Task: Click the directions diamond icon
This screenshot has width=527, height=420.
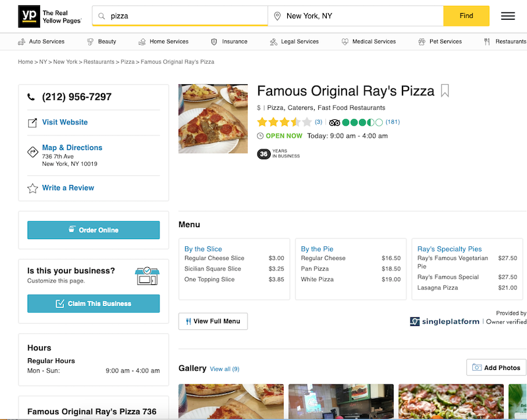Action: pos(32,152)
